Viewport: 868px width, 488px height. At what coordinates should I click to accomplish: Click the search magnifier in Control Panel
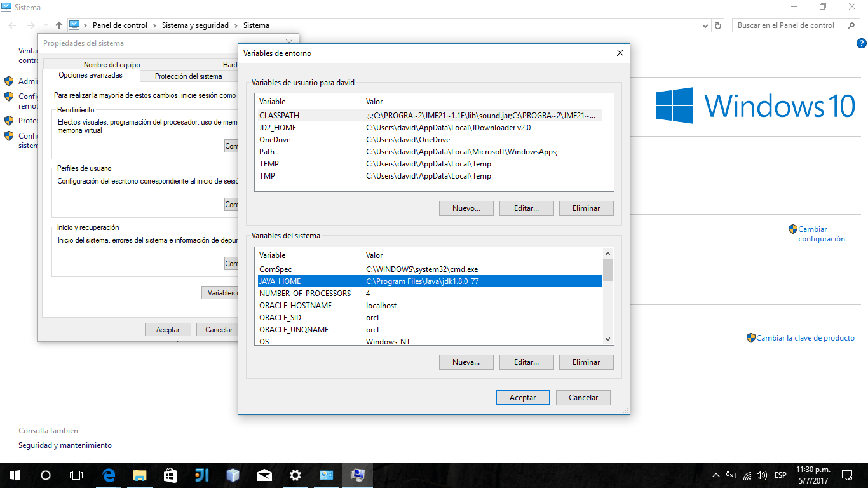point(851,25)
